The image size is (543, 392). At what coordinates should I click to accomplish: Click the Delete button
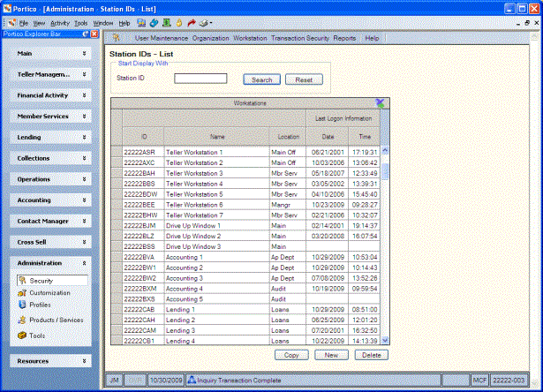click(371, 355)
